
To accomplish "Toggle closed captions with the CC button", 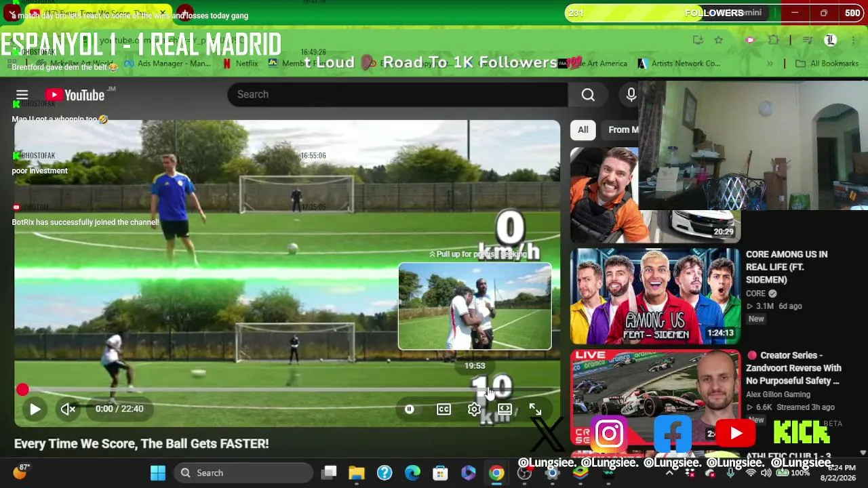I will [x=443, y=409].
